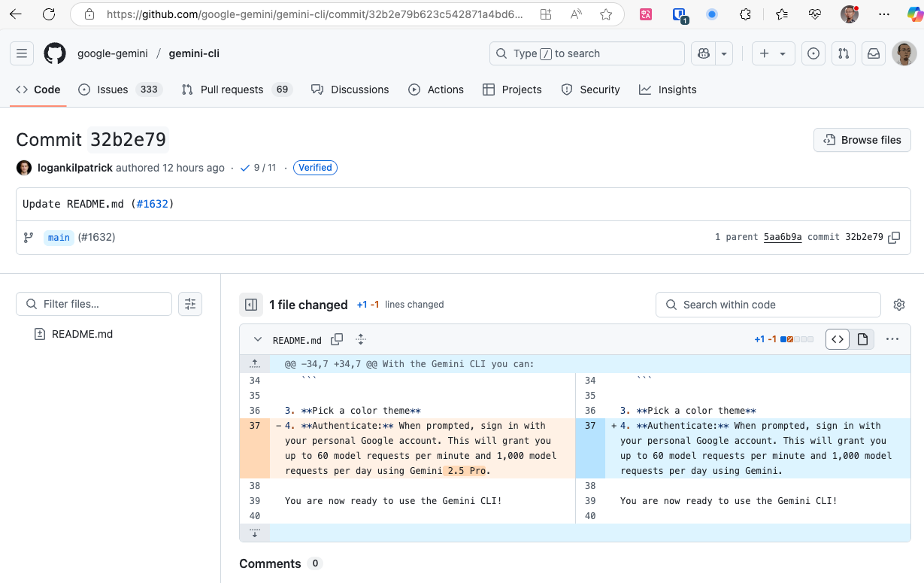Click the README.md diff file header name
The height and width of the screenshot is (583, 924).
click(297, 341)
